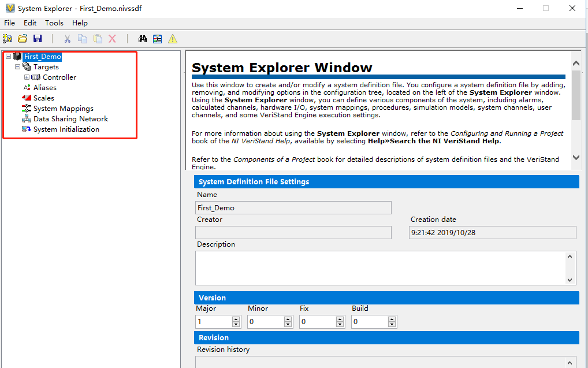
Task: Open Find with the binoculars icon
Action: click(143, 39)
